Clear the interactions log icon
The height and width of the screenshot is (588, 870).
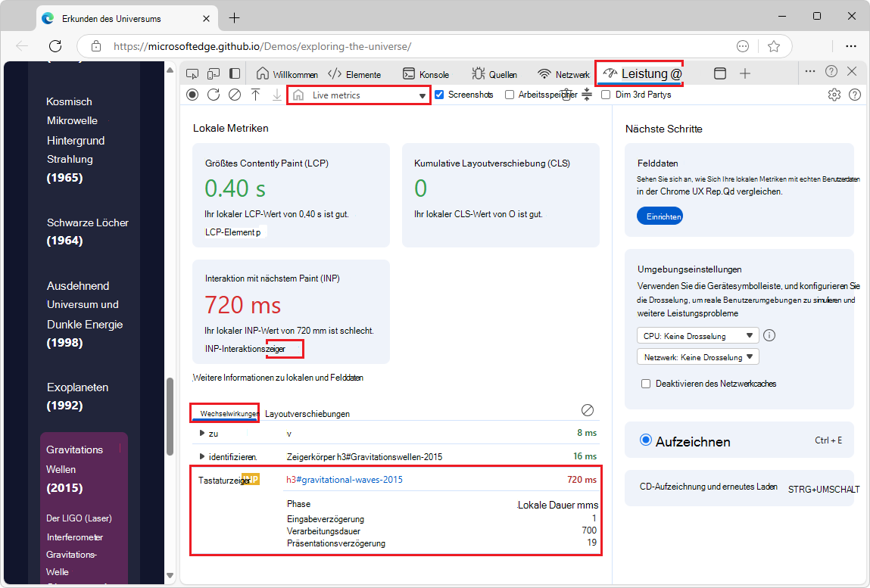coord(588,409)
